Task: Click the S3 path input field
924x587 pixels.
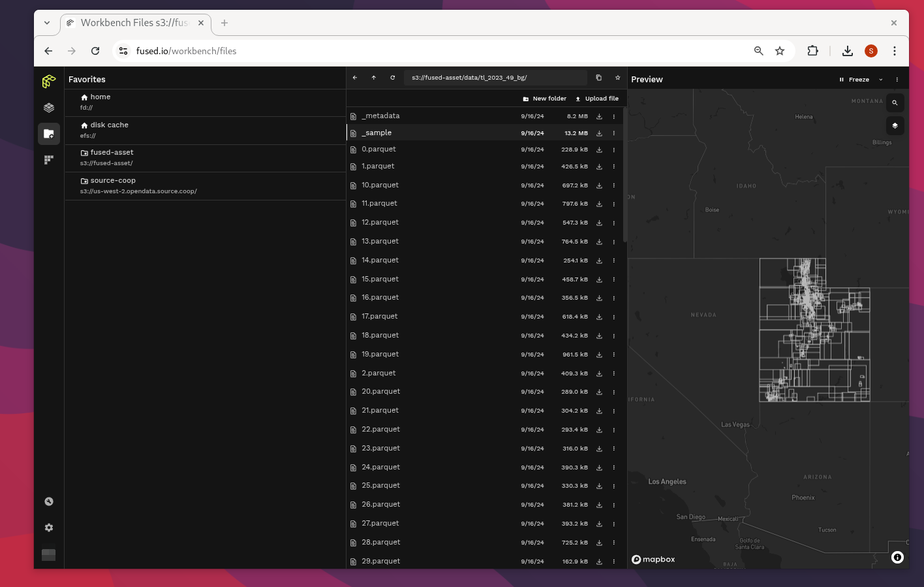Action: (495, 77)
